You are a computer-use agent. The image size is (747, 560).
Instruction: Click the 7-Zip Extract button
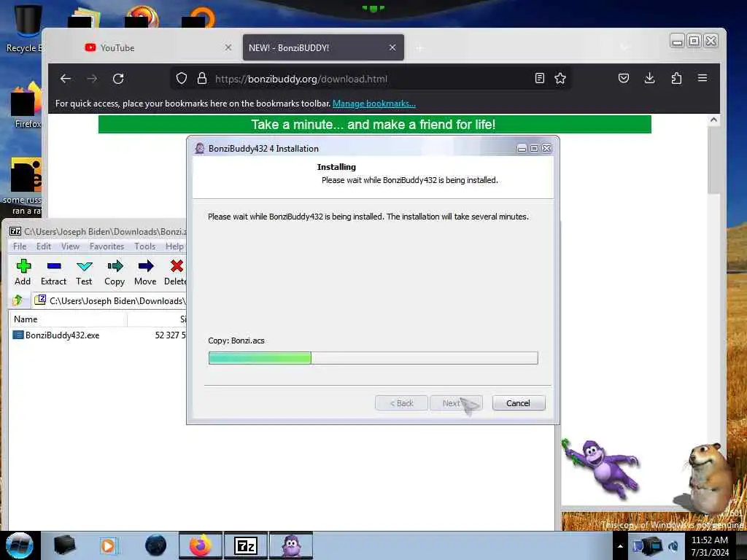point(53,273)
